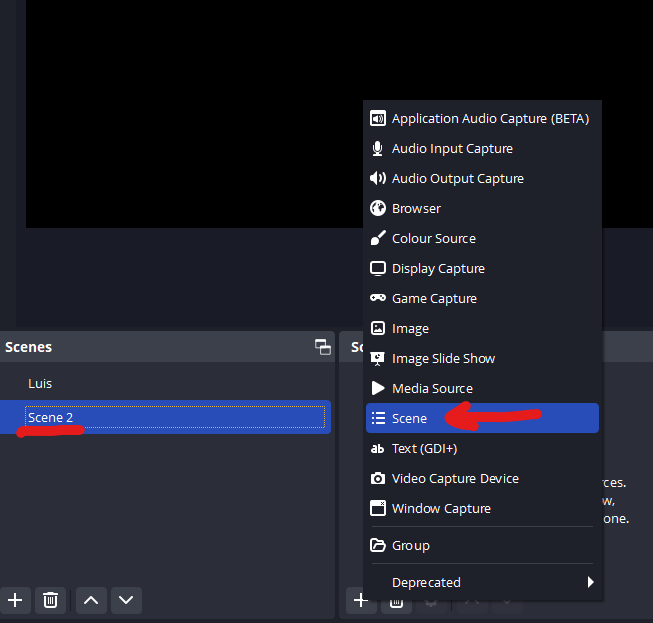This screenshot has width=653, height=623.
Task: Choose Audio Input Capture menu entry
Action: (482, 149)
